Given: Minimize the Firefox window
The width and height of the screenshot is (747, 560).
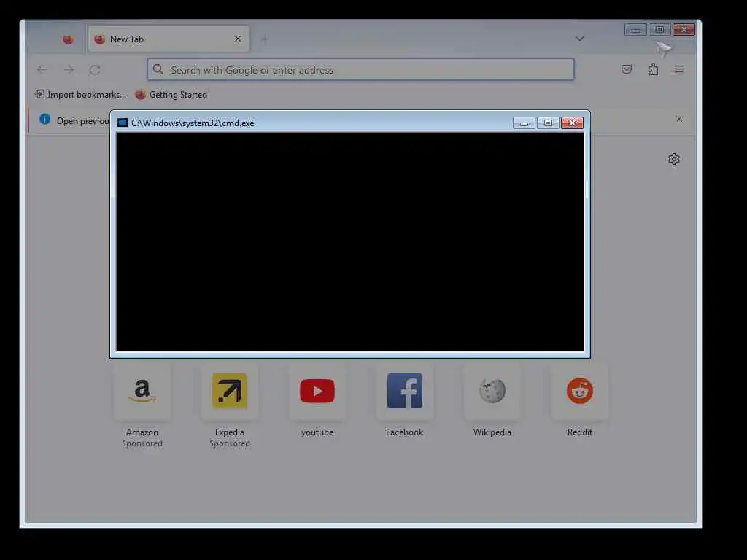Looking at the screenshot, I should (x=635, y=30).
